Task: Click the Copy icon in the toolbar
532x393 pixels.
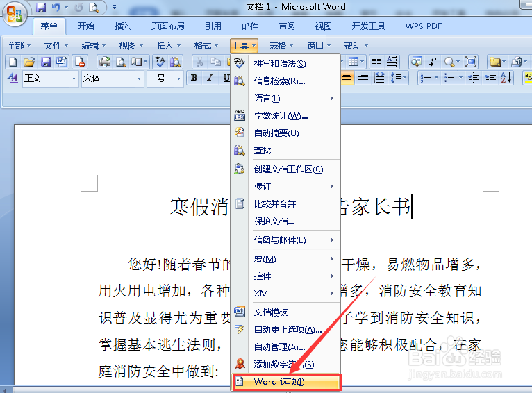Action: [216, 62]
